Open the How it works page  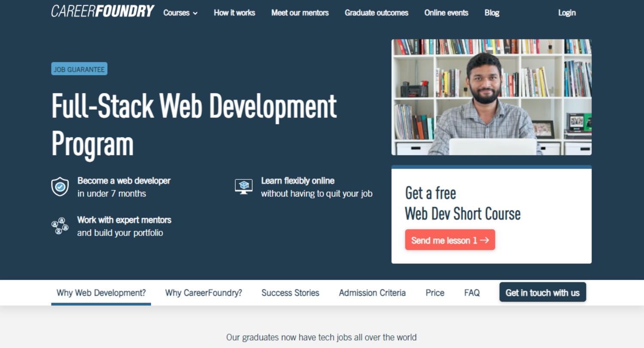[234, 13]
